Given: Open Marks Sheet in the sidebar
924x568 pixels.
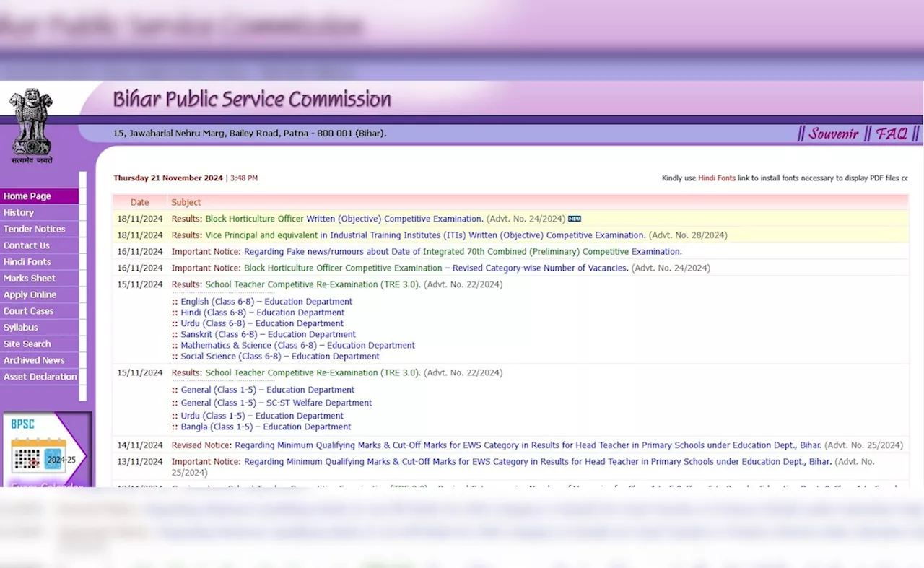Looking at the screenshot, I should pos(39,279).
